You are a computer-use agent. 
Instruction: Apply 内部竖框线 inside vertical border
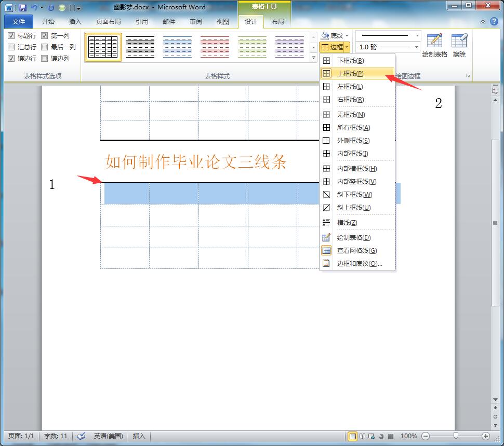(x=357, y=181)
